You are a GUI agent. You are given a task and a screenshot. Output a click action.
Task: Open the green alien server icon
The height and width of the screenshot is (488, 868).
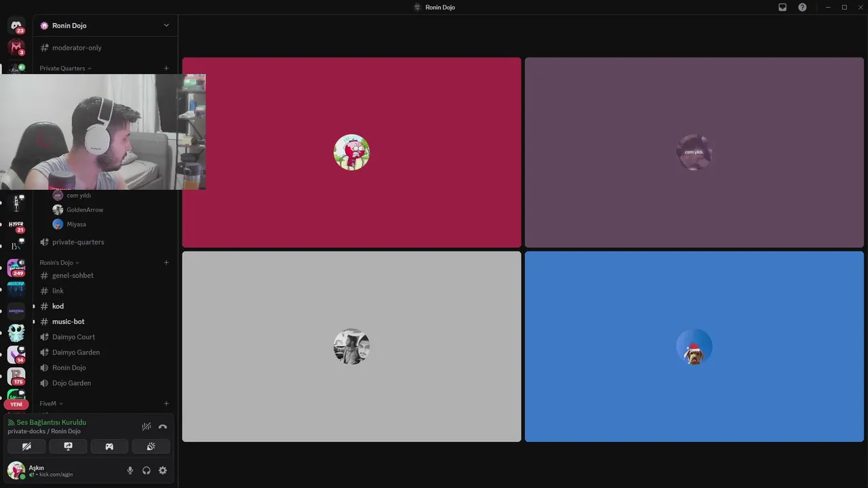tap(16, 333)
